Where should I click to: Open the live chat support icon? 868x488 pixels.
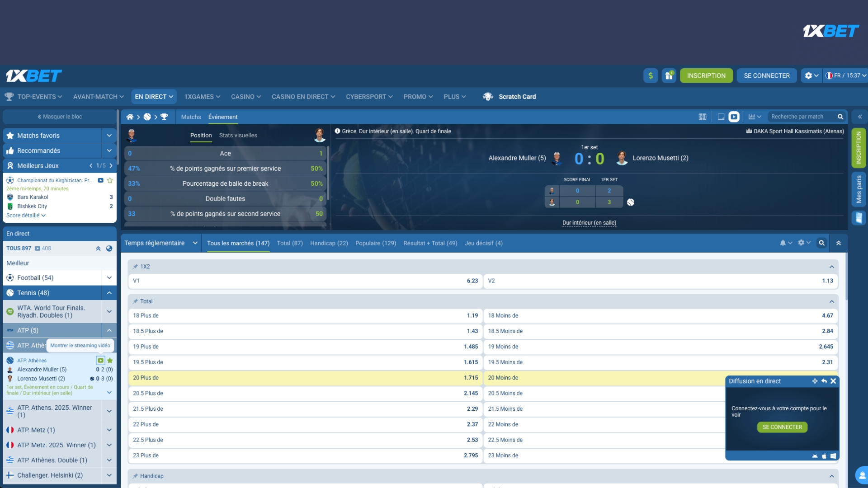point(862,475)
